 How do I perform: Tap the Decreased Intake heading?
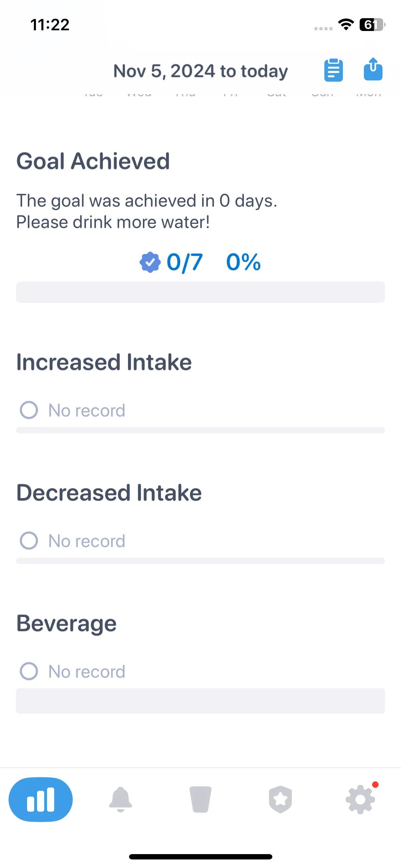[109, 493]
